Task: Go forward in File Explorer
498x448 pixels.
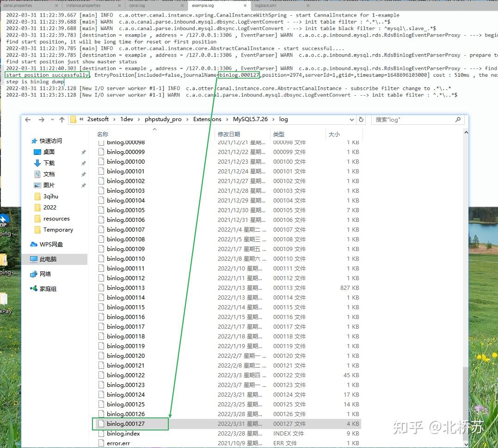Action: tap(41, 120)
